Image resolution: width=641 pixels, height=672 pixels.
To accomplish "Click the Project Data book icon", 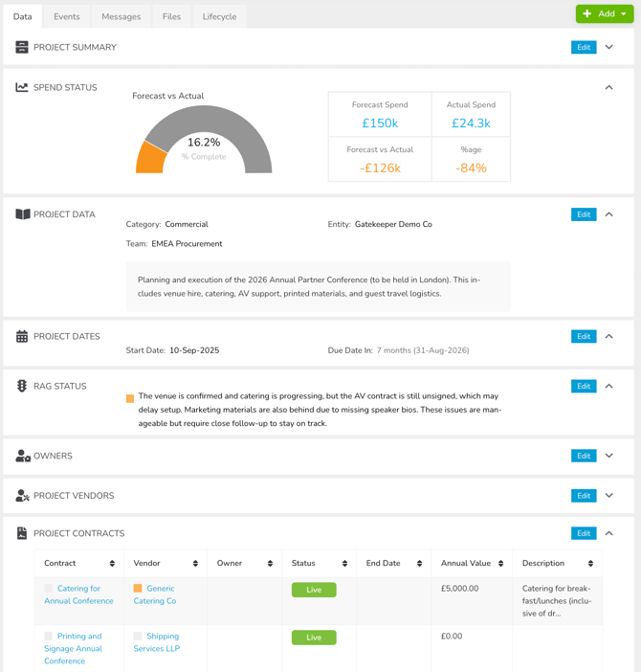I will (22, 214).
